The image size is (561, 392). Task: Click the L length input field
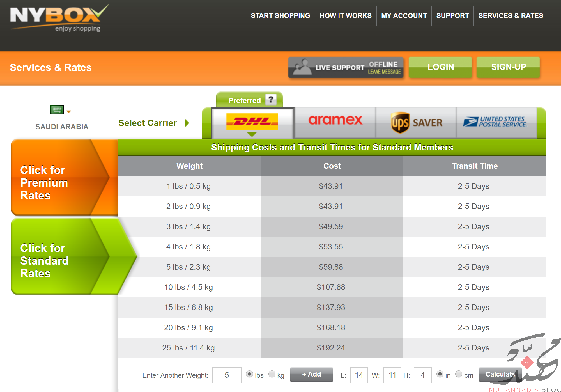click(359, 375)
